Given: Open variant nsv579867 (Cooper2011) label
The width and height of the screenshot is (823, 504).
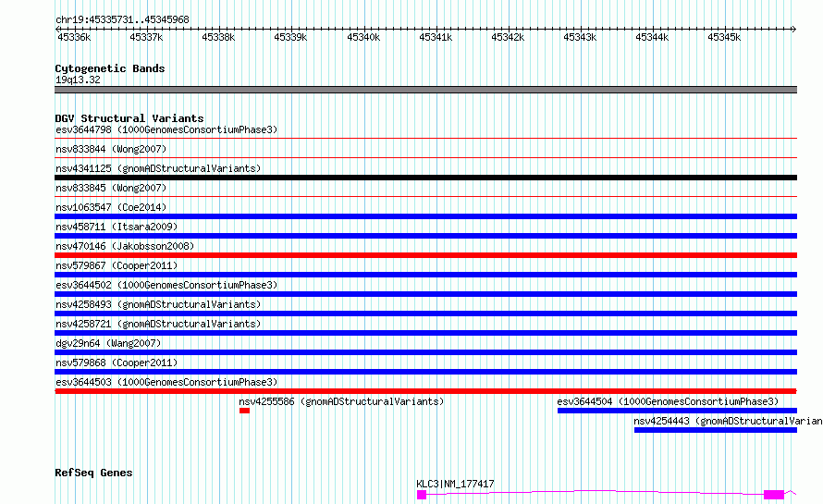Looking at the screenshot, I should click(117, 265).
